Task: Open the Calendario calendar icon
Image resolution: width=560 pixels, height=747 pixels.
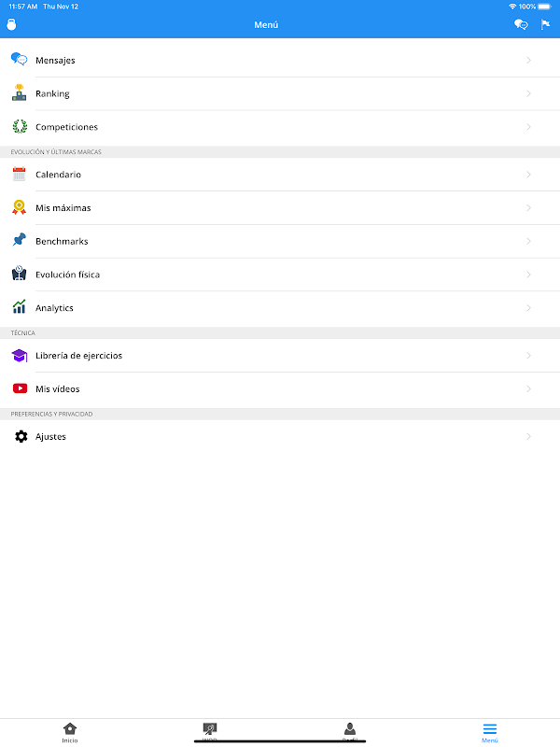Action: click(x=20, y=175)
